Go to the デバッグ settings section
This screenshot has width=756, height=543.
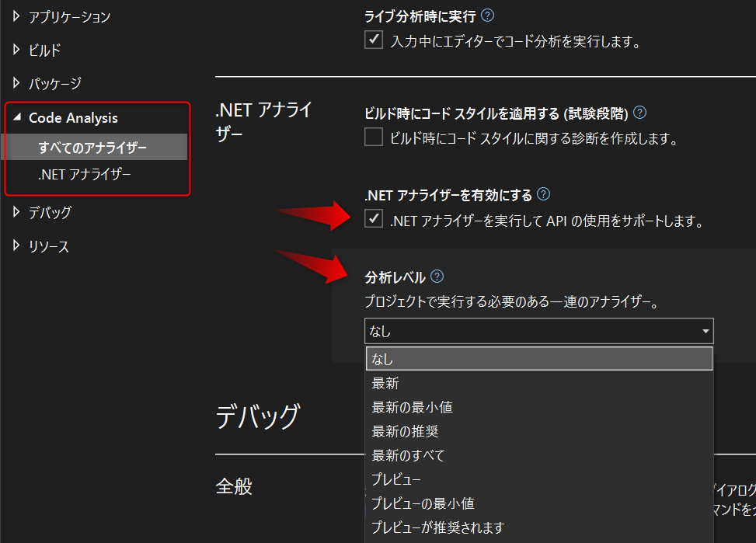click(x=50, y=212)
